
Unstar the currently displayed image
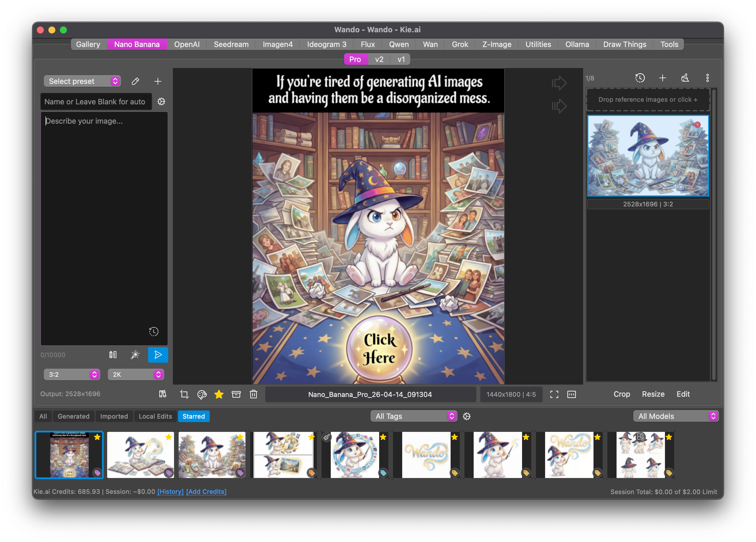click(x=219, y=394)
